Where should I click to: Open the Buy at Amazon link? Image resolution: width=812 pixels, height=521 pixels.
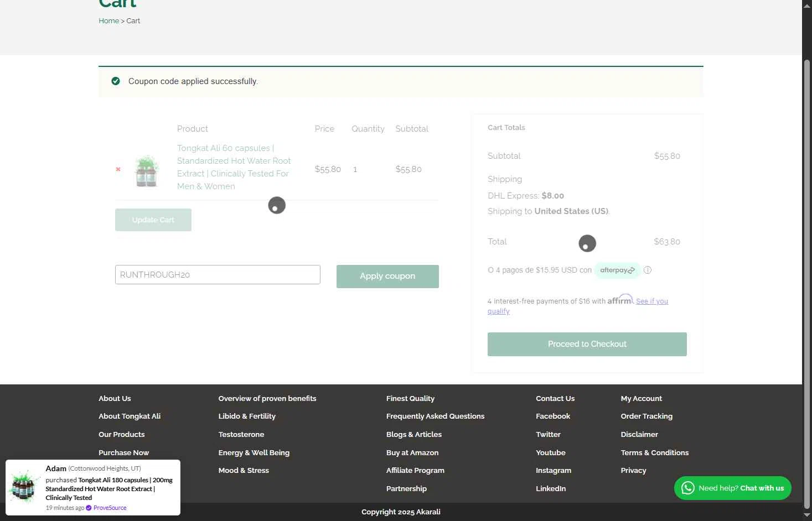(412, 452)
